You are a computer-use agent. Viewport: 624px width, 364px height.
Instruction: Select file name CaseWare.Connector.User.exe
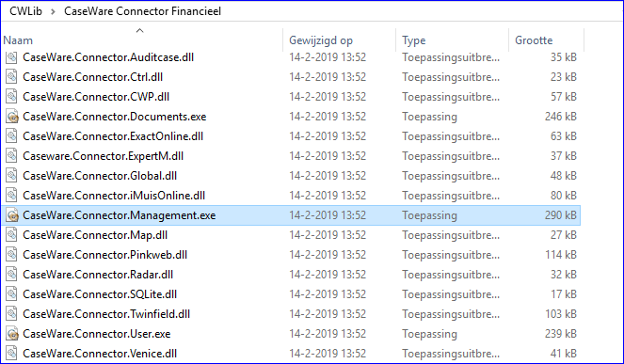tap(97, 334)
